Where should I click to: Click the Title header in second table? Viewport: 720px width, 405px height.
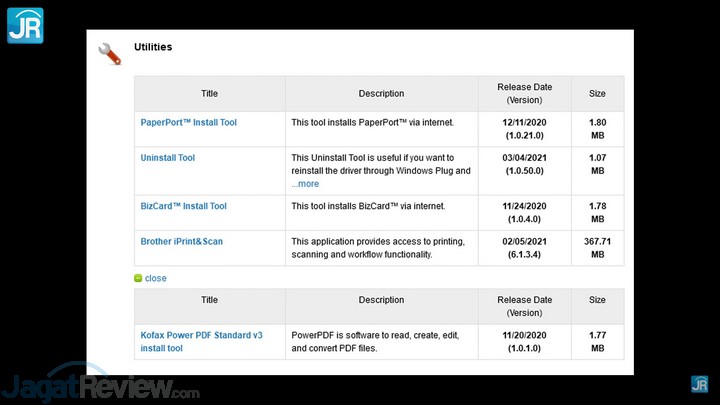(x=209, y=300)
